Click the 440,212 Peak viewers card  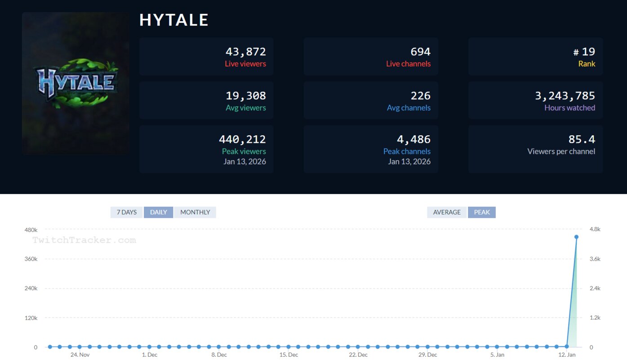pos(206,149)
